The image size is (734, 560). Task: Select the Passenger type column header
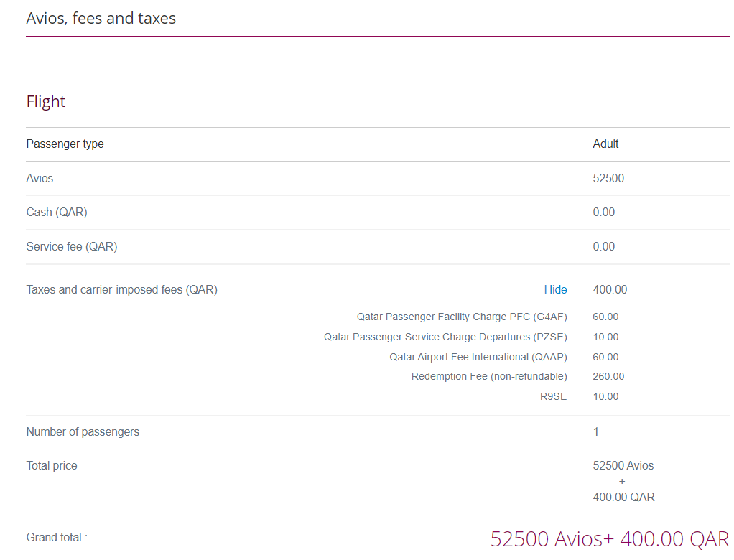coord(65,144)
